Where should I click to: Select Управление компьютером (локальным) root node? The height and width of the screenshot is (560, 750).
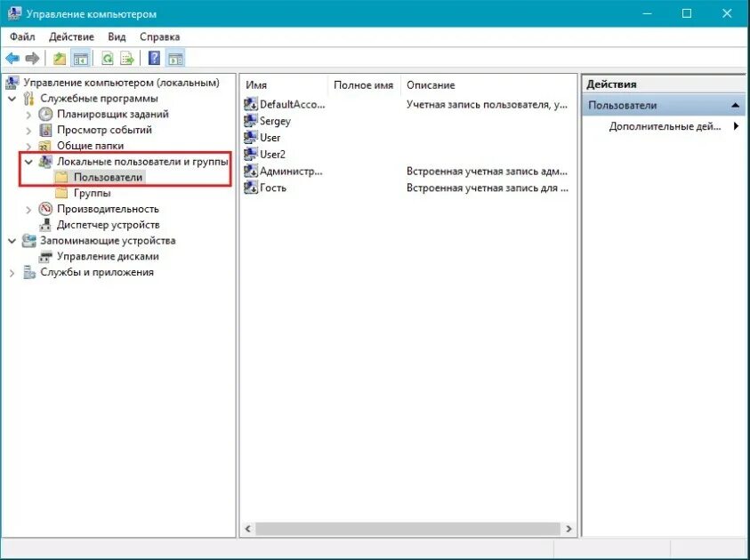coord(122,83)
